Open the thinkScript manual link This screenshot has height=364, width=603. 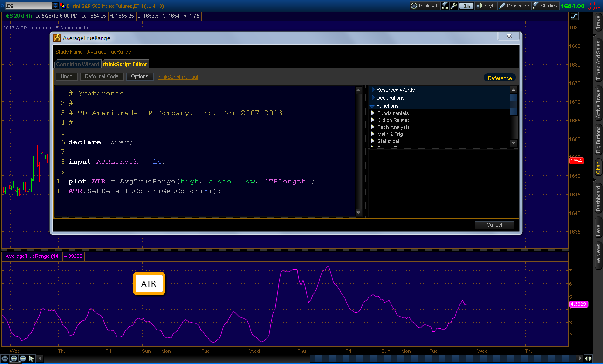178,77
